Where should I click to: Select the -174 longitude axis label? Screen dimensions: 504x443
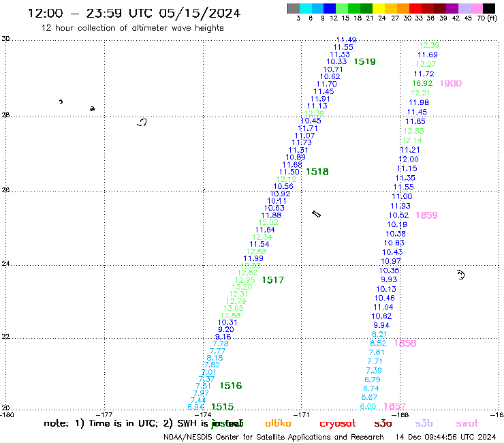(204, 415)
